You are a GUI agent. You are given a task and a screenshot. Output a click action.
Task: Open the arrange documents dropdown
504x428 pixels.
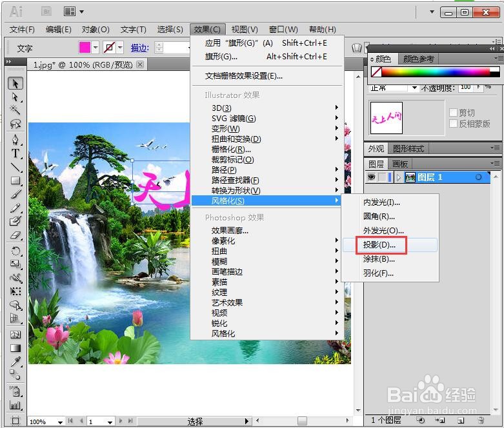click(x=82, y=12)
